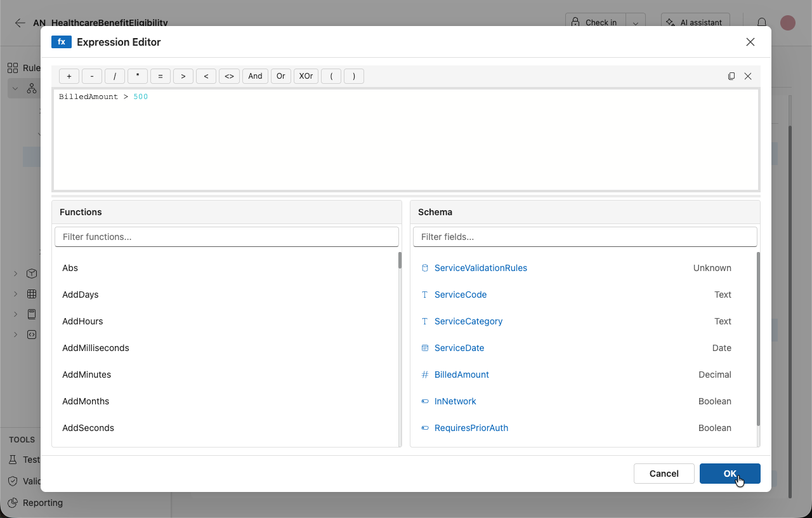This screenshot has width=812, height=518.
Task: Insert the InNetwork schema field
Action: pos(455,401)
